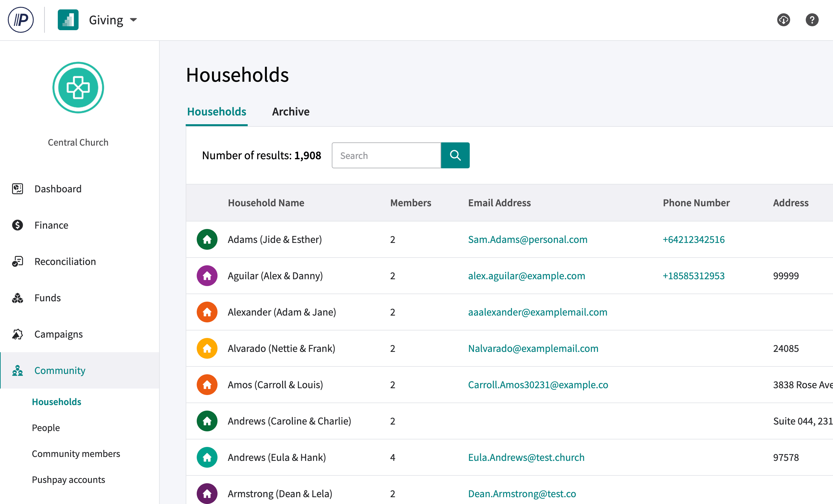This screenshot has width=833, height=504.
Task: Click the cloud download icon
Action: [x=783, y=20]
